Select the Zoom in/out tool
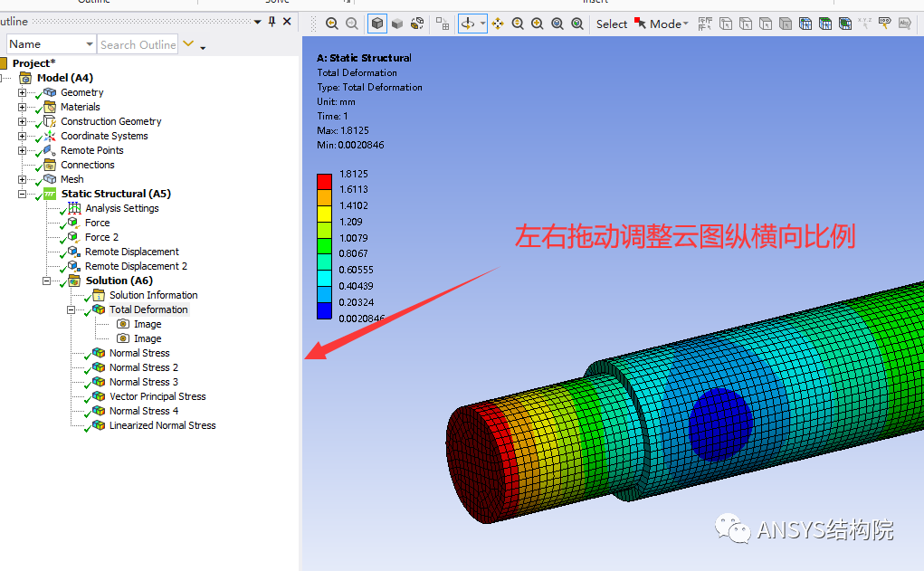 pyautogui.click(x=518, y=24)
